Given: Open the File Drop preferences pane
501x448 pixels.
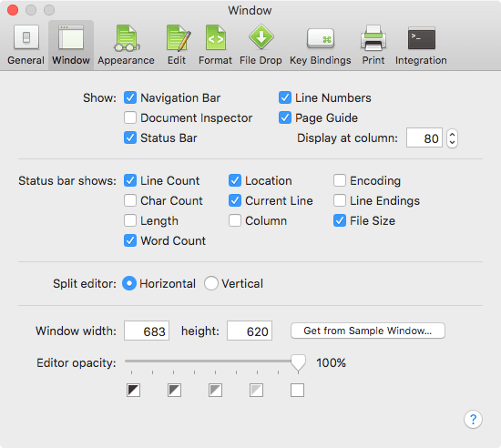Looking at the screenshot, I should [x=261, y=46].
